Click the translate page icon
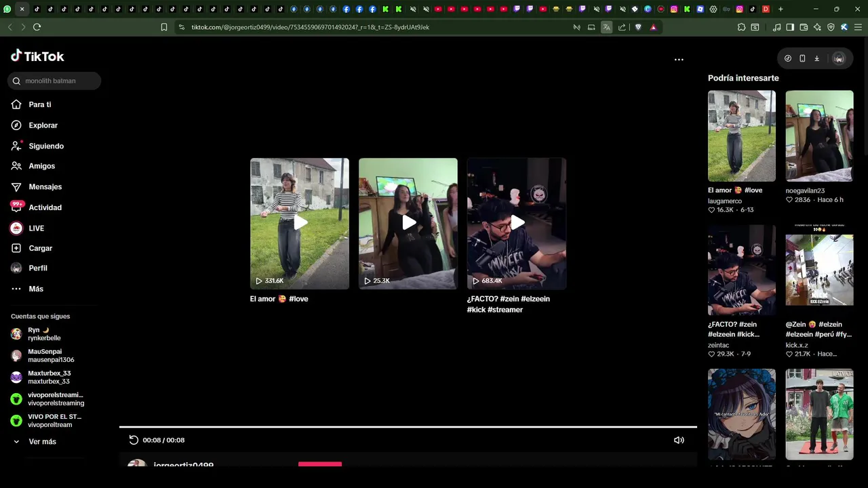 606,27
